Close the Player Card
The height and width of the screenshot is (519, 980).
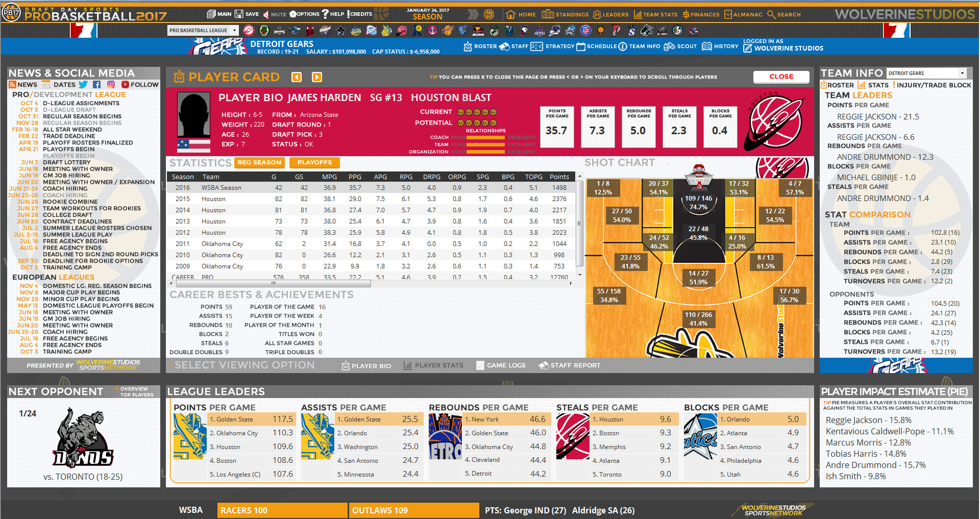pos(781,77)
